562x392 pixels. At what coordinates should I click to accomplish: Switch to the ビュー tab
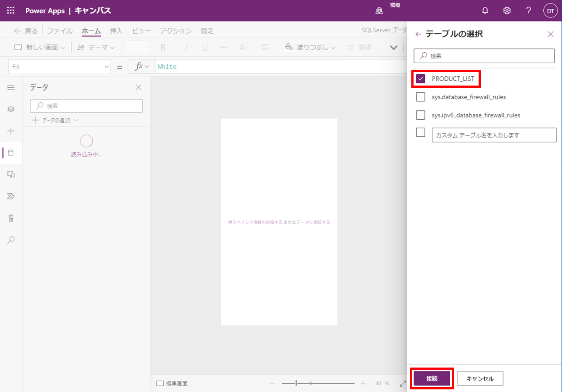141,31
